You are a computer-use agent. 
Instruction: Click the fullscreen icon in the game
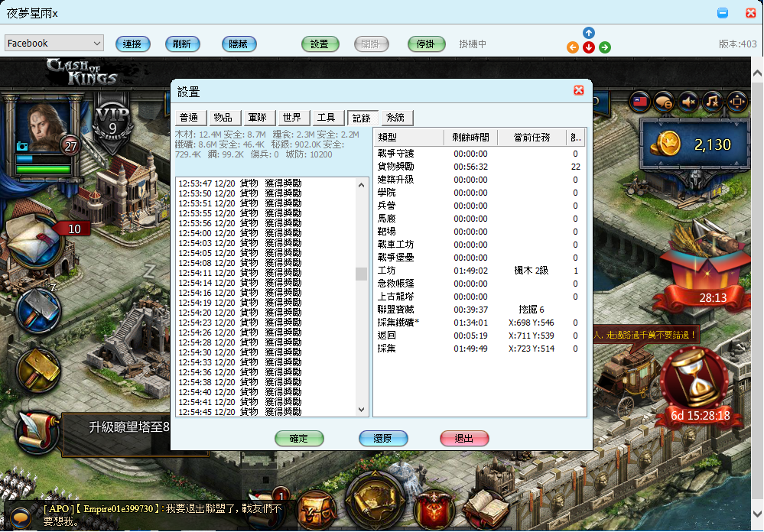coord(736,102)
